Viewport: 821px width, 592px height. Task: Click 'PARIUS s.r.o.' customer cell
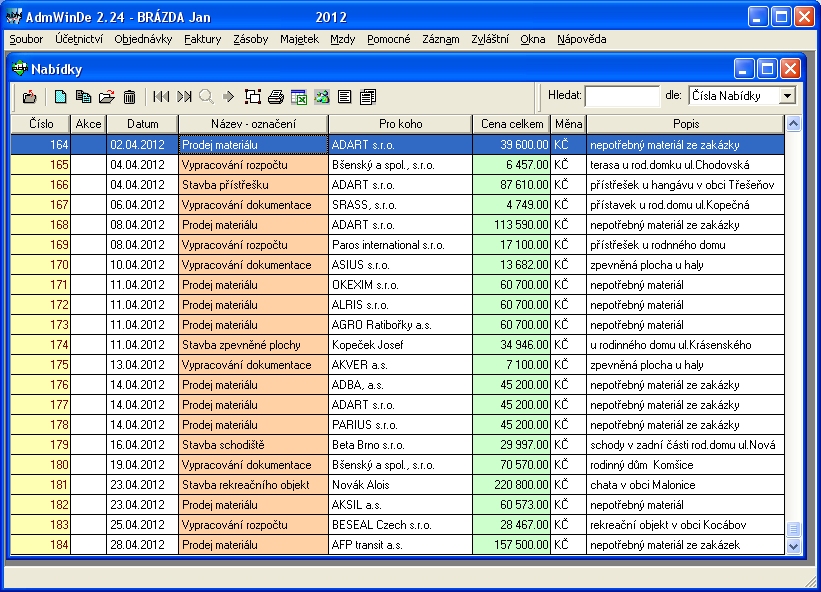tap(400, 425)
